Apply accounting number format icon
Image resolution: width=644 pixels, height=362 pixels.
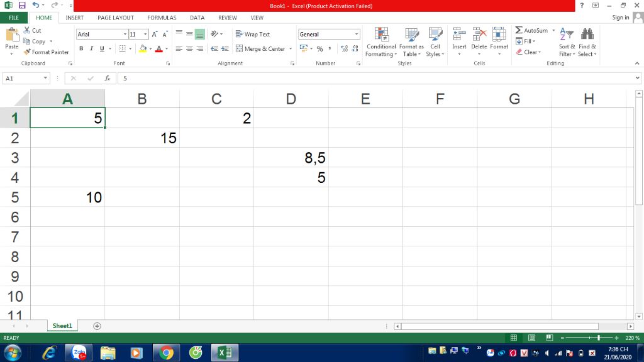pos(304,48)
